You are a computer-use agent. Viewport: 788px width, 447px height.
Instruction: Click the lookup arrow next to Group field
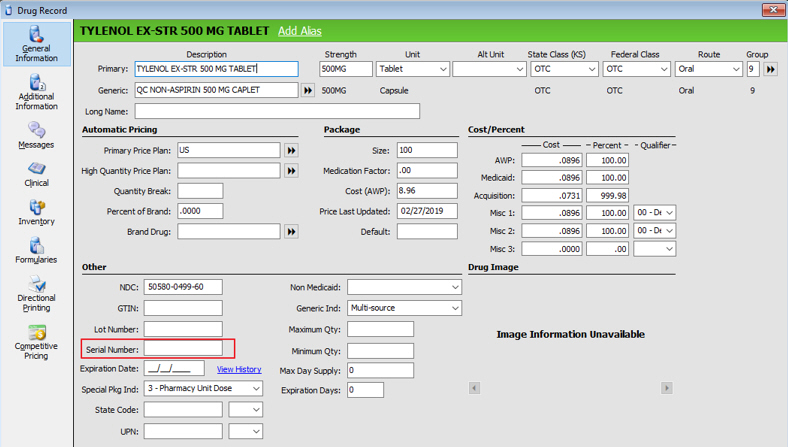coord(770,69)
